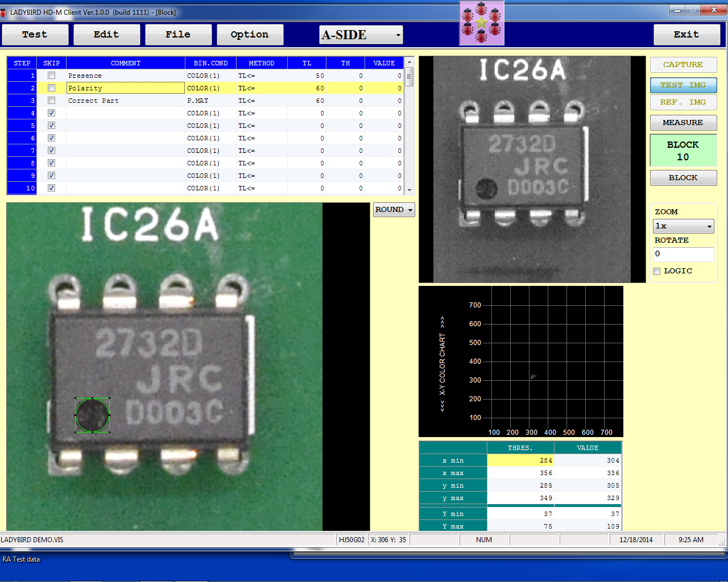The width and height of the screenshot is (728, 582).
Task: Click step number 8 row header
Action: pos(22,163)
